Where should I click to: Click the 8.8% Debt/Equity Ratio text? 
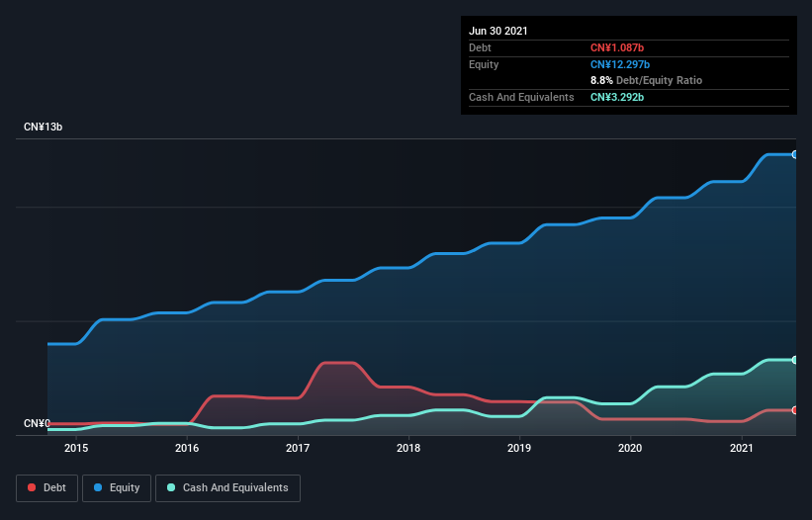[646, 80]
